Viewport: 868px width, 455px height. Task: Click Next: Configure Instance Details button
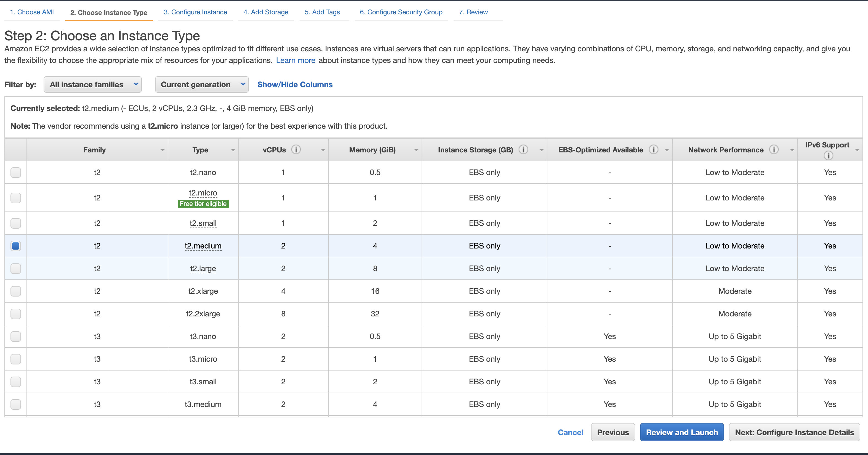[x=795, y=432]
